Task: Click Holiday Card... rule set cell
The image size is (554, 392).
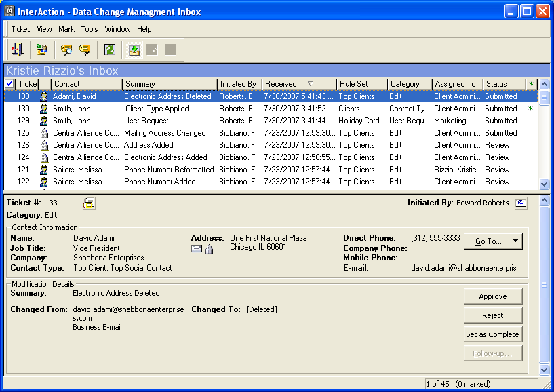Action: (x=361, y=121)
